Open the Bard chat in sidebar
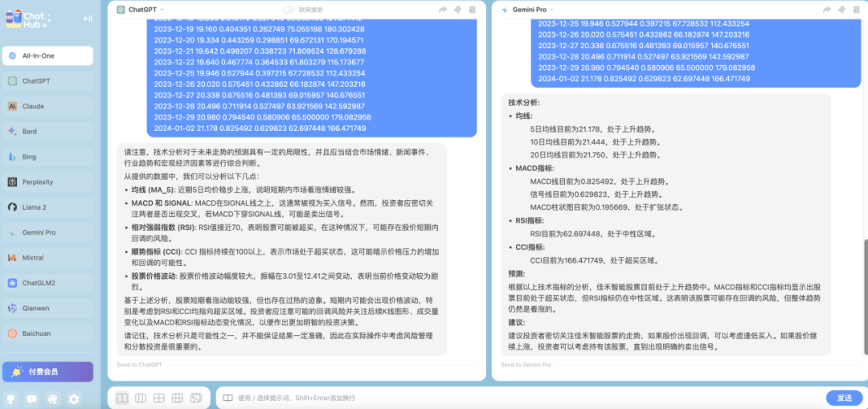The image size is (868, 409). [x=47, y=131]
